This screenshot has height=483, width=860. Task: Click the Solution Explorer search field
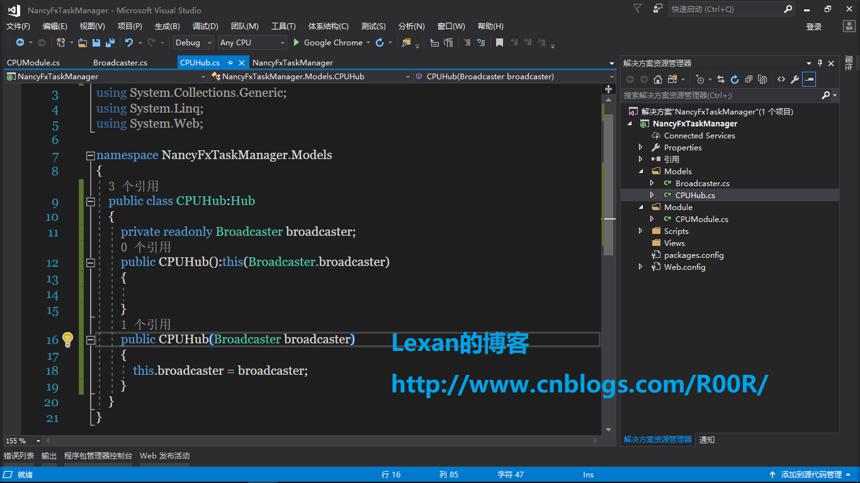pos(722,95)
